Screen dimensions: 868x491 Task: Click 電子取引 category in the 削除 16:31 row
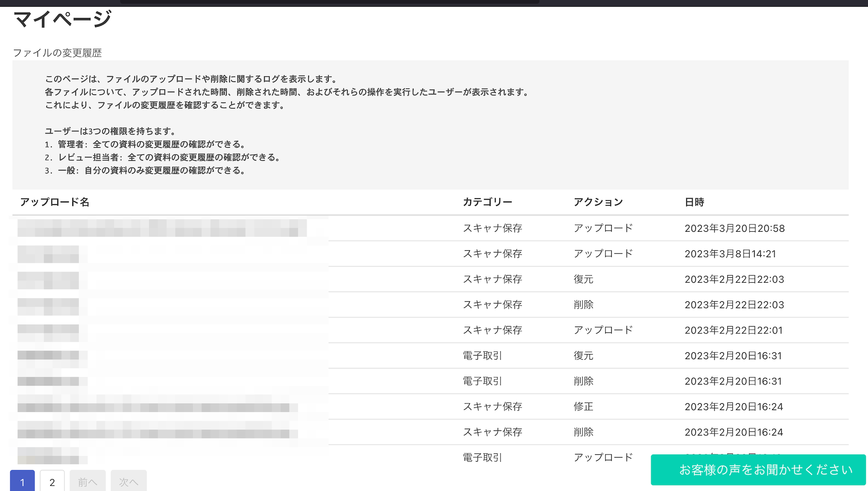pyautogui.click(x=482, y=381)
